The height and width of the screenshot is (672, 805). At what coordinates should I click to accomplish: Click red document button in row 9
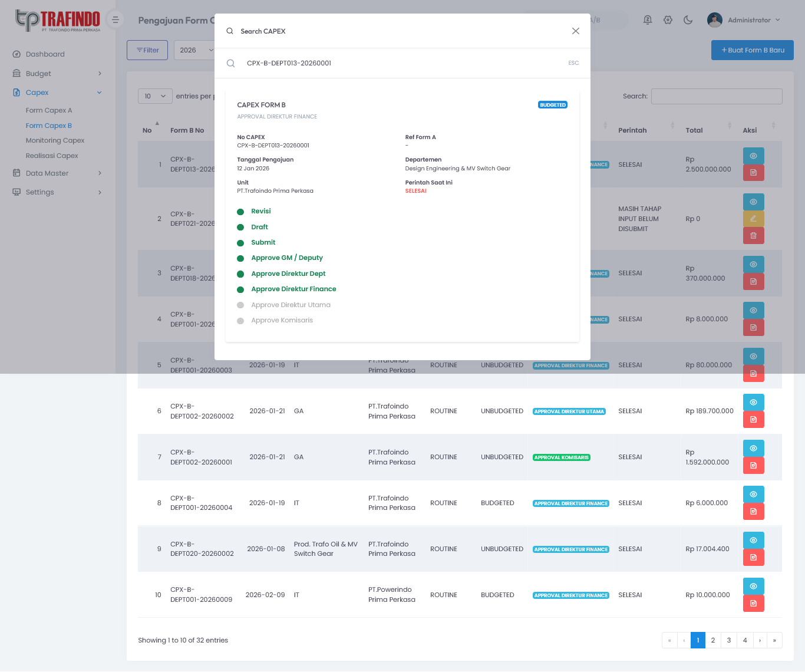[753, 557]
